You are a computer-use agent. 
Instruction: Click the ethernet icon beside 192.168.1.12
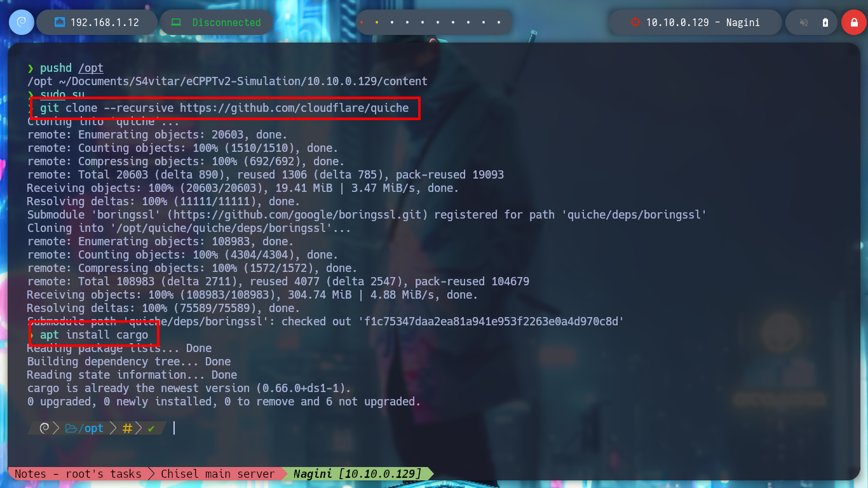[x=60, y=22]
